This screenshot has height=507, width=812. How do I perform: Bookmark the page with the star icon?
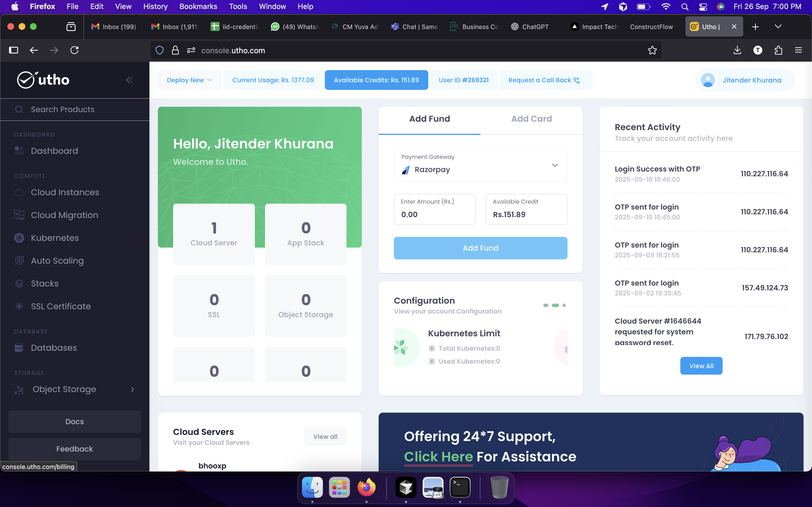[652, 50]
